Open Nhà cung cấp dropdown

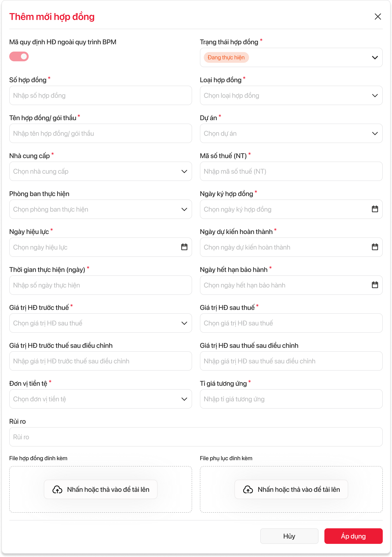[x=184, y=171]
